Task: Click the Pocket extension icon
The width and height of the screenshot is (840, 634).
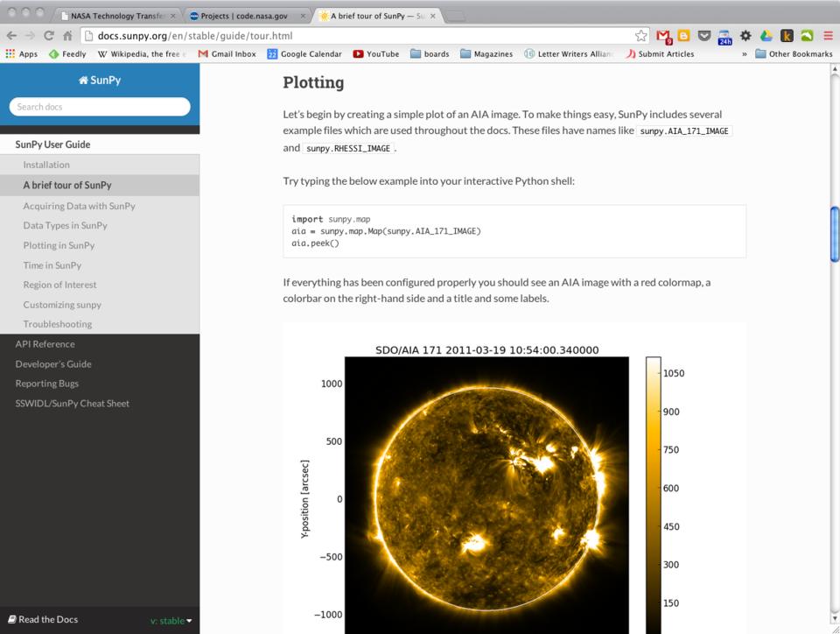Action: point(704,36)
